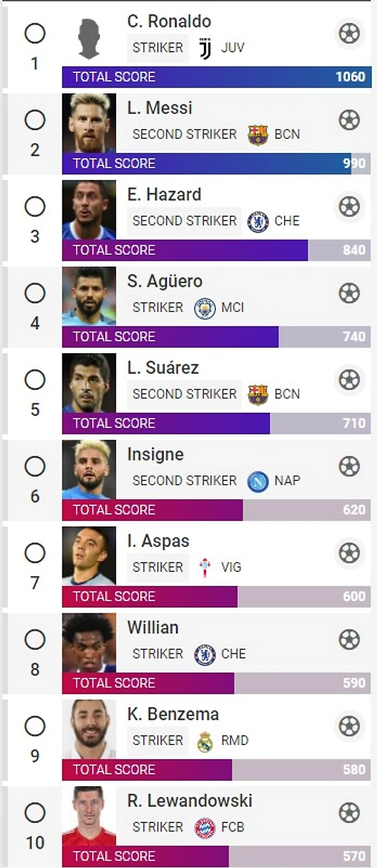Click the SECOND STRIKER tag under E. Hazard
The image size is (377, 868).
(184, 221)
